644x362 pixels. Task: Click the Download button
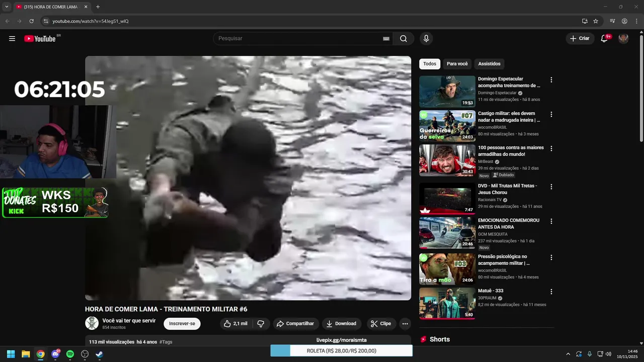pyautogui.click(x=341, y=324)
